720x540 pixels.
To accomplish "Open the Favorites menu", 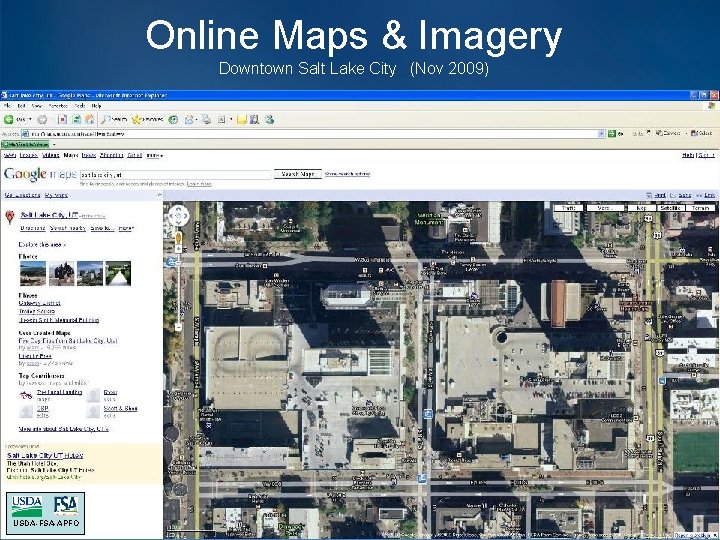I will [58, 106].
